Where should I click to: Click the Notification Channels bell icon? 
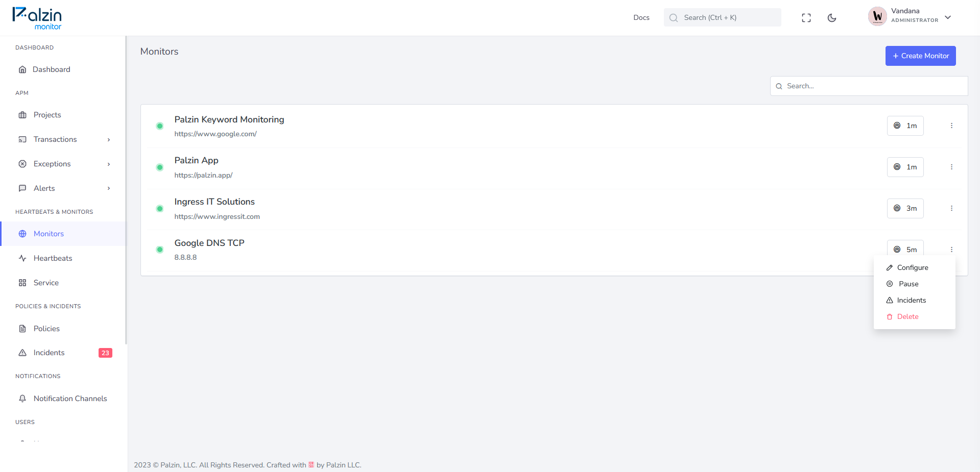22,399
